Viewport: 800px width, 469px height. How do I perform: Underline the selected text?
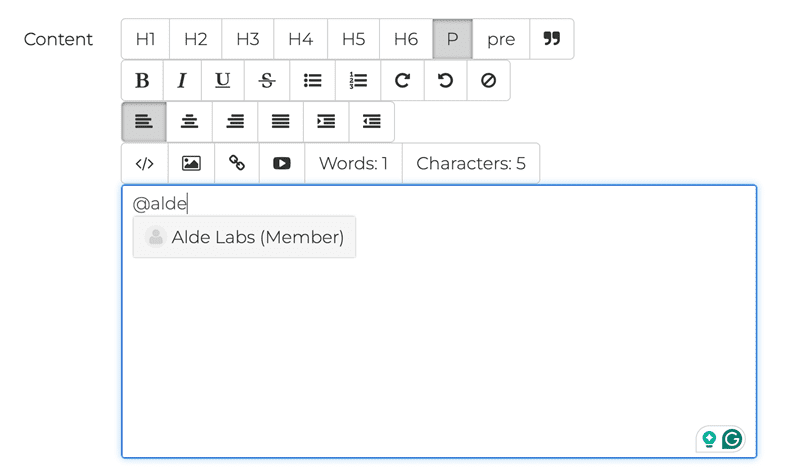[x=223, y=81]
